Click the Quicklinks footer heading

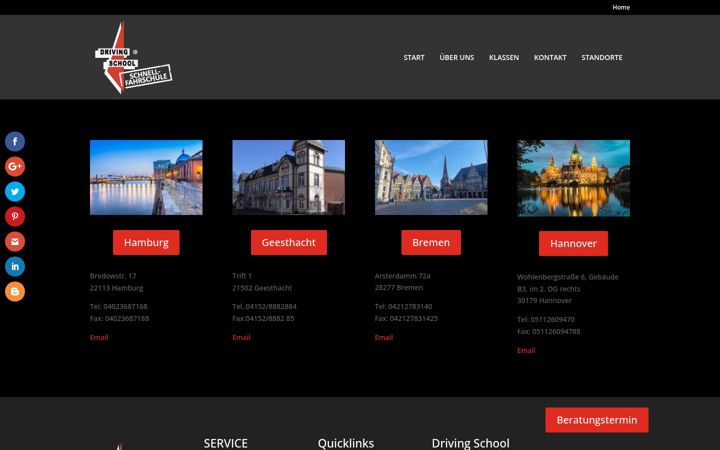point(346,444)
